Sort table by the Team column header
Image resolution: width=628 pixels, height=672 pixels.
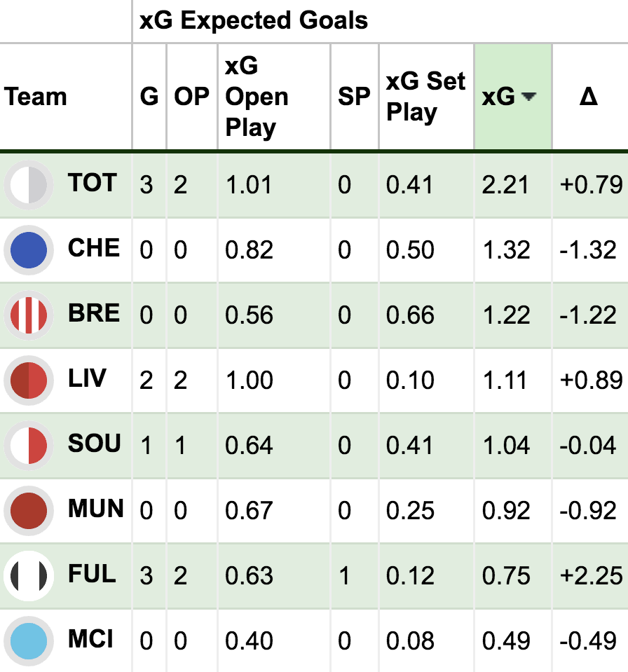coord(36,97)
